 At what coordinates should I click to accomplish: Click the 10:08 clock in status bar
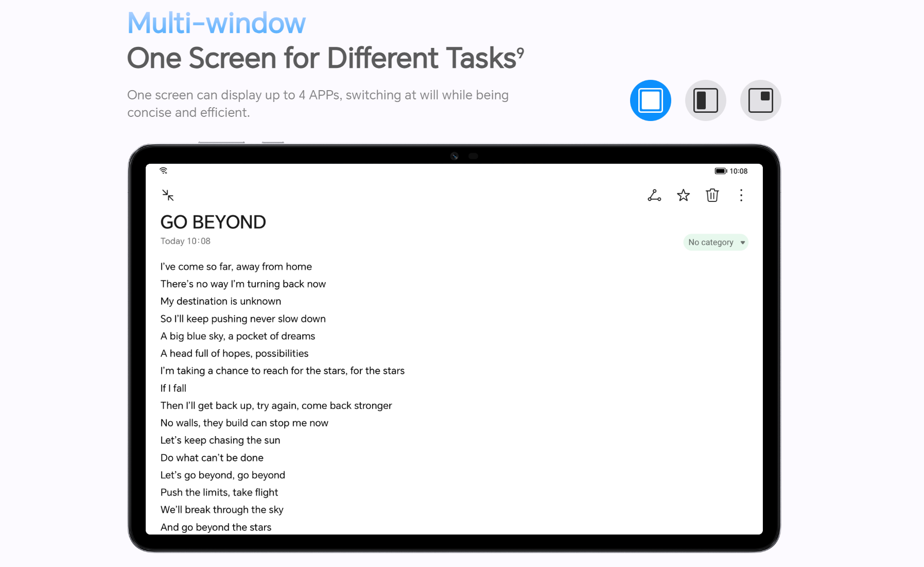[738, 171]
